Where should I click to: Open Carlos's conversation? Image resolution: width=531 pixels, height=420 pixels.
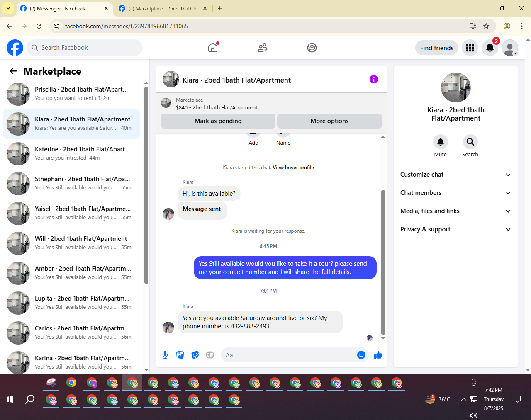point(71,333)
